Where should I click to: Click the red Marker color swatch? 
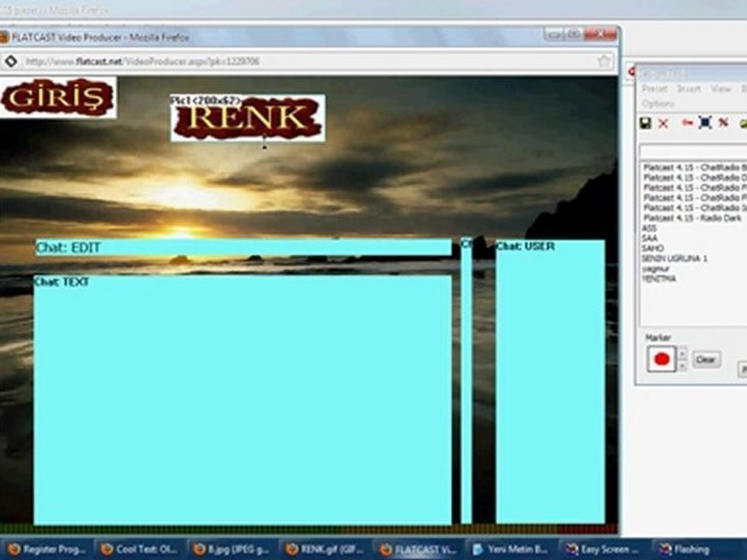point(661,359)
